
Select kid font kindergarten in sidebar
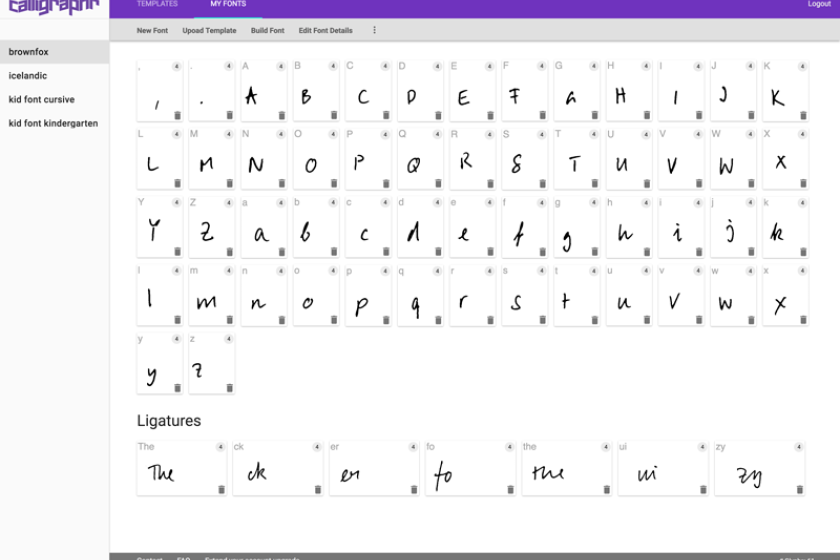point(55,123)
